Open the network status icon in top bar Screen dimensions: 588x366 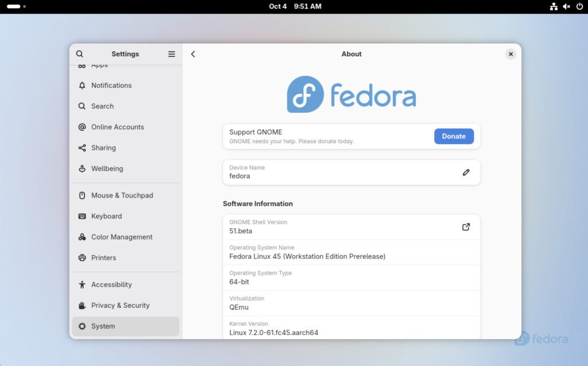(x=554, y=6)
